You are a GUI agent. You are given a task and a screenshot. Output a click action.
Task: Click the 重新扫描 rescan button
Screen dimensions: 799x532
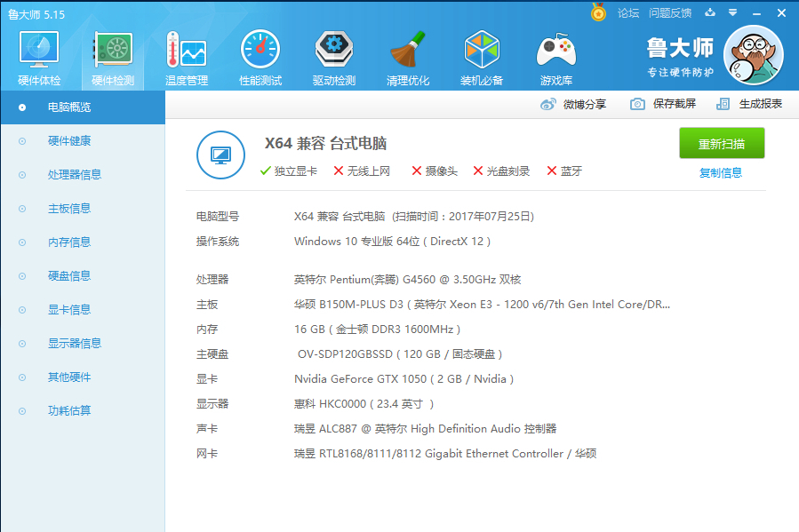pos(722,143)
